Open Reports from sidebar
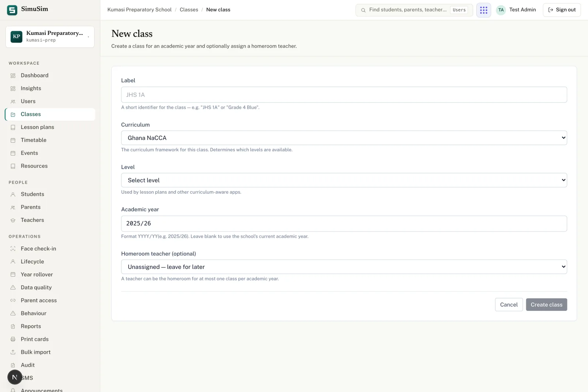 (x=50, y=326)
